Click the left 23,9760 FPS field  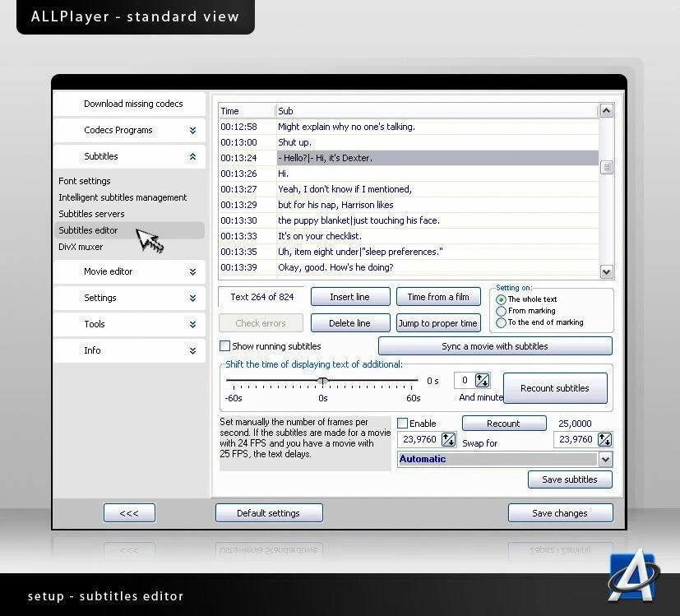pos(420,439)
